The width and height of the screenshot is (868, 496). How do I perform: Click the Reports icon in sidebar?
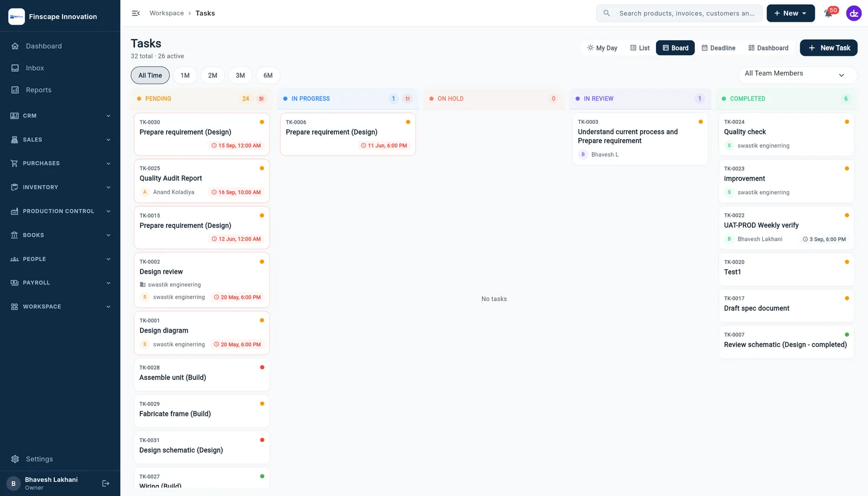15,90
